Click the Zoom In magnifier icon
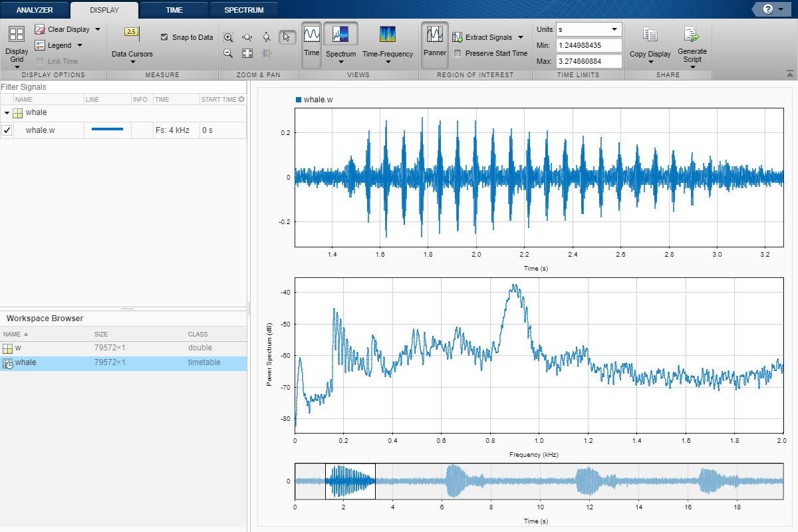This screenshot has height=532, width=798. 228,38
